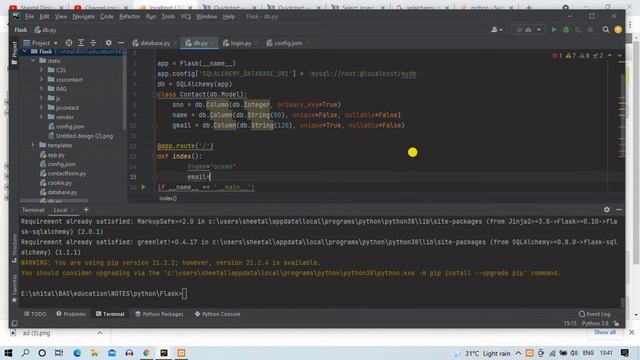Expand the csscontact folder
This screenshot has width=640, height=360.
coord(41,80)
